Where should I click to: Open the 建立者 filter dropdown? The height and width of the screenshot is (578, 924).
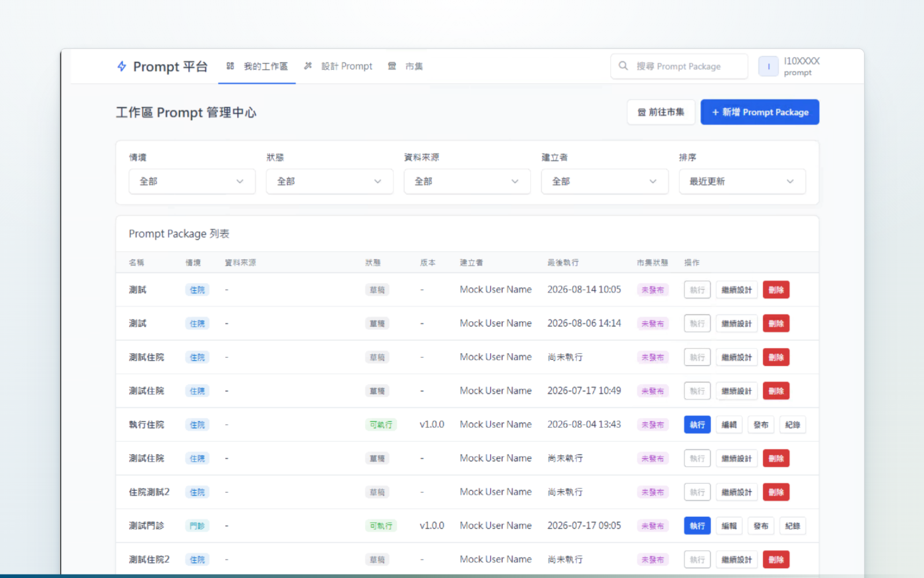coord(605,181)
